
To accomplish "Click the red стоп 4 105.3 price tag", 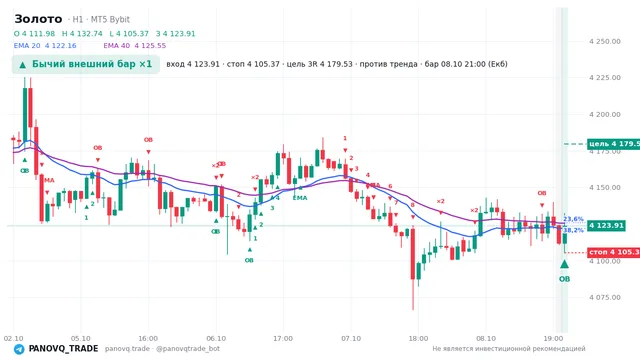I will click(613, 252).
